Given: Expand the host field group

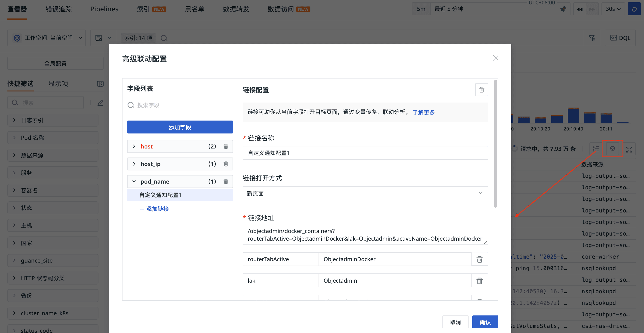Looking at the screenshot, I should coord(134,146).
